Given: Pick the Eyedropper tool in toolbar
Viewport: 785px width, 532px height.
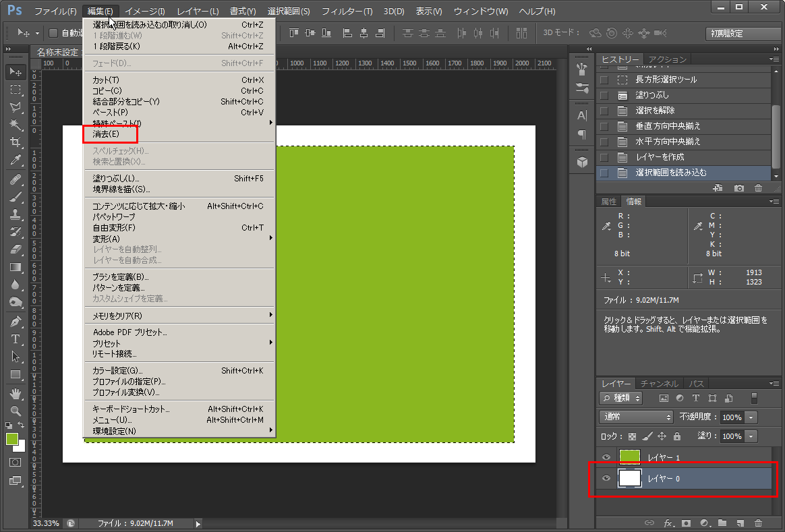Looking at the screenshot, I should coord(16,160).
